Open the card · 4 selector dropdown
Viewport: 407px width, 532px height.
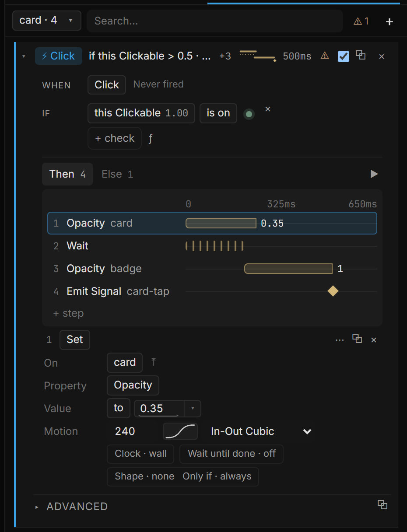point(47,21)
